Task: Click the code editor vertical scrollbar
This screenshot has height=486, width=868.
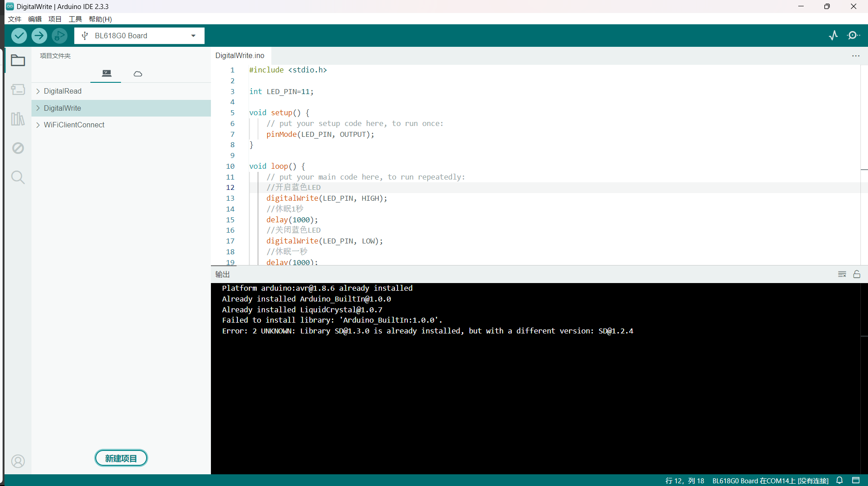Action: click(x=864, y=165)
